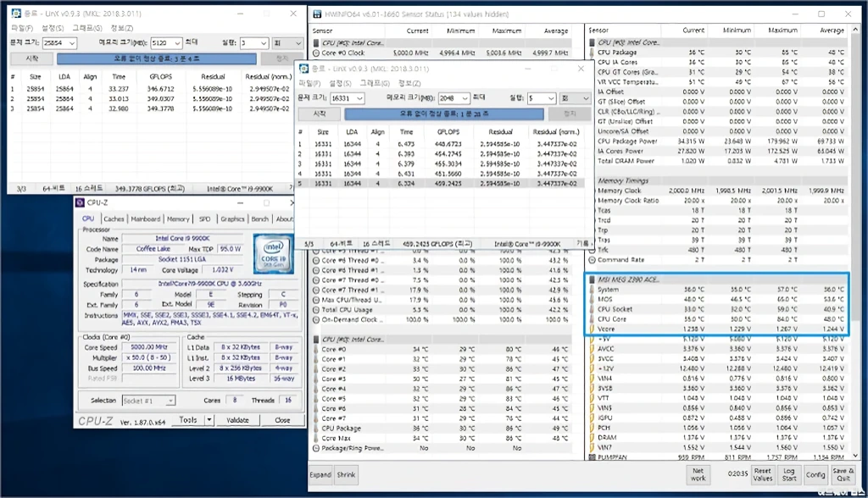Screen dimensions: 868x498
Task: Click the Shrink button in HWiNFO
Action: point(346,475)
